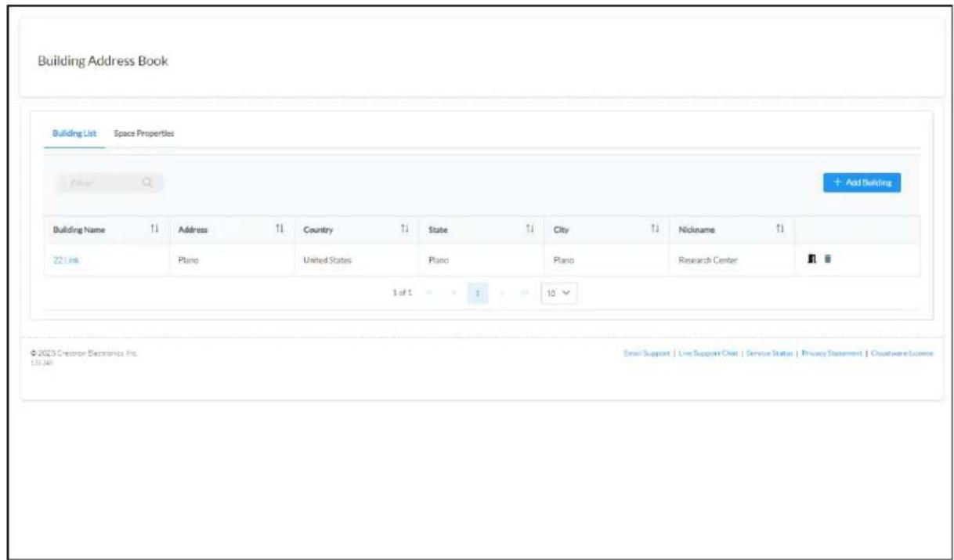Go to last page of results
The height and width of the screenshot is (560, 954).
[x=525, y=293]
